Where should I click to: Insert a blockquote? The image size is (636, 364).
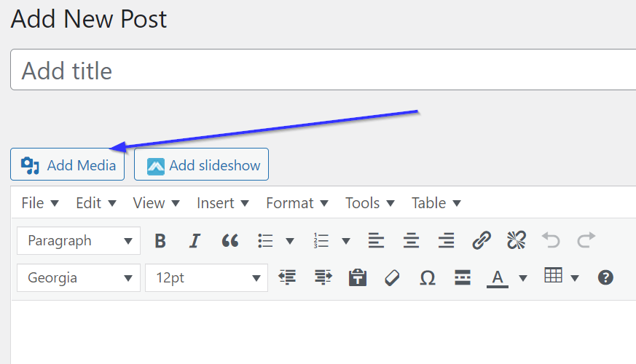pos(230,241)
